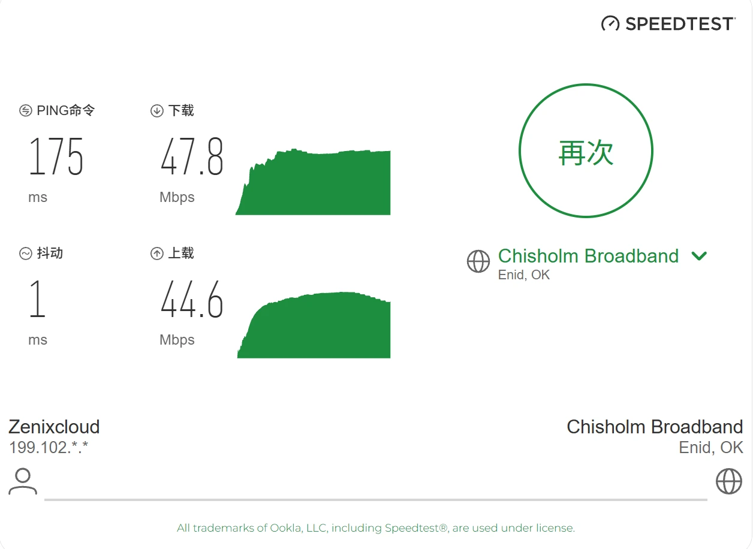The width and height of the screenshot is (756, 549).
Task: Click the globe icon at bottom right
Action: [x=729, y=481]
